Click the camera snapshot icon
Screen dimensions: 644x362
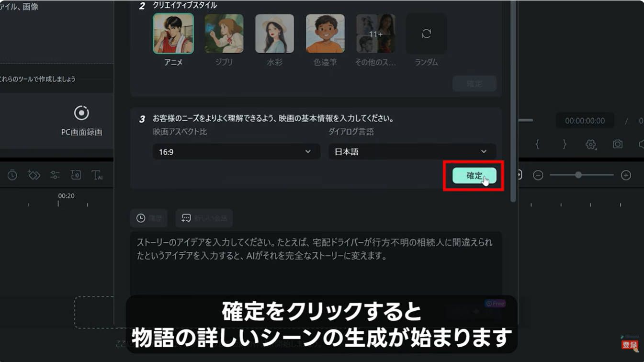pos(618,144)
